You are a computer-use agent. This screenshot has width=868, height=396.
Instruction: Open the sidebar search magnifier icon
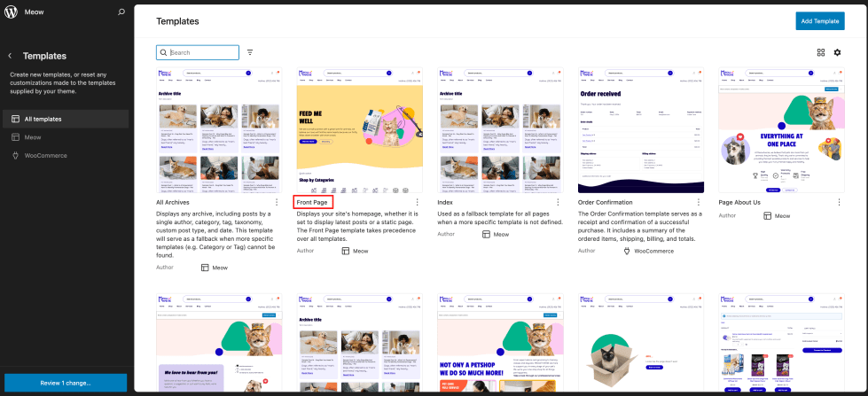coord(121,12)
